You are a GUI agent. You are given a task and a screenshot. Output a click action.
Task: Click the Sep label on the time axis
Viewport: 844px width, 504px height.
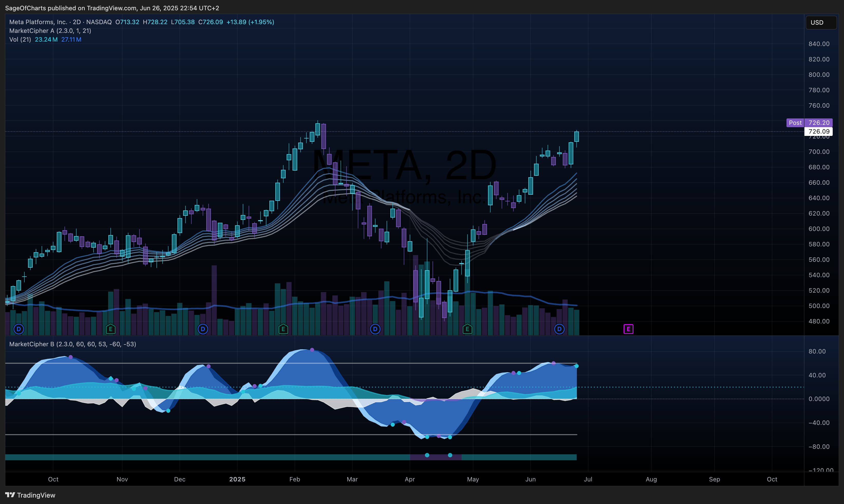[x=714, y=479]
